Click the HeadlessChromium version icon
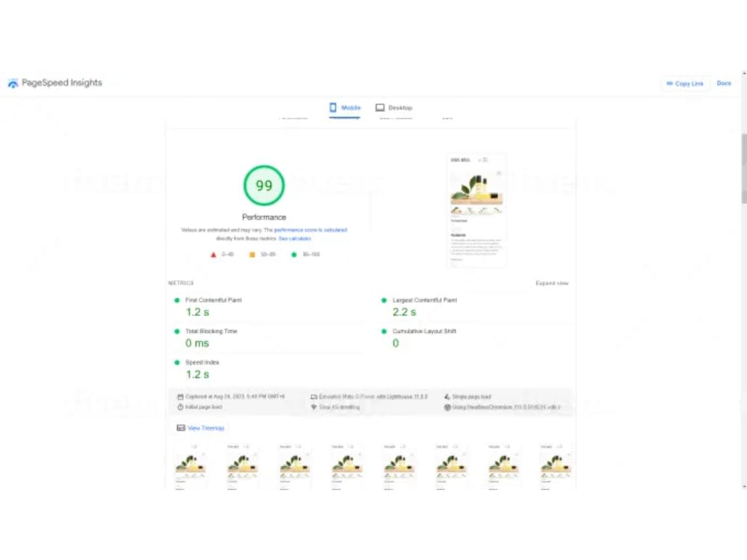Viewport: 747px width, 560px height. (448, 407)
